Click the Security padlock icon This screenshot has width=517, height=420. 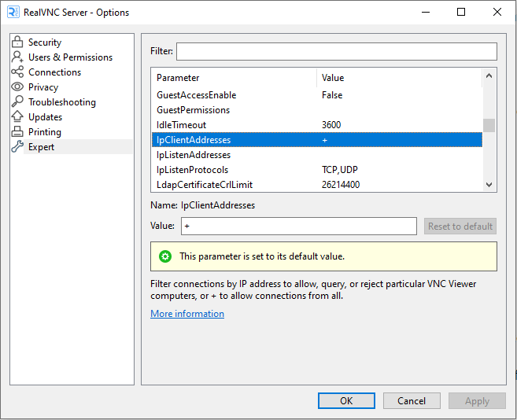(x=17, y=42)
